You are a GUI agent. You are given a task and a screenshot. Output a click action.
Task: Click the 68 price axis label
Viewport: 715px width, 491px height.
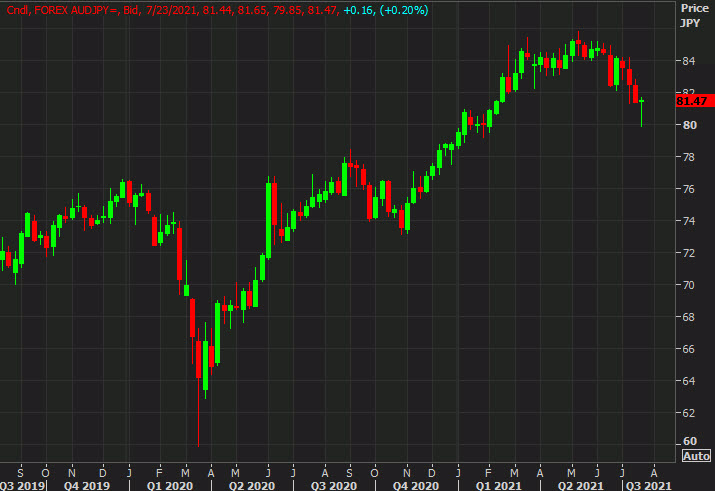point(688,317)
